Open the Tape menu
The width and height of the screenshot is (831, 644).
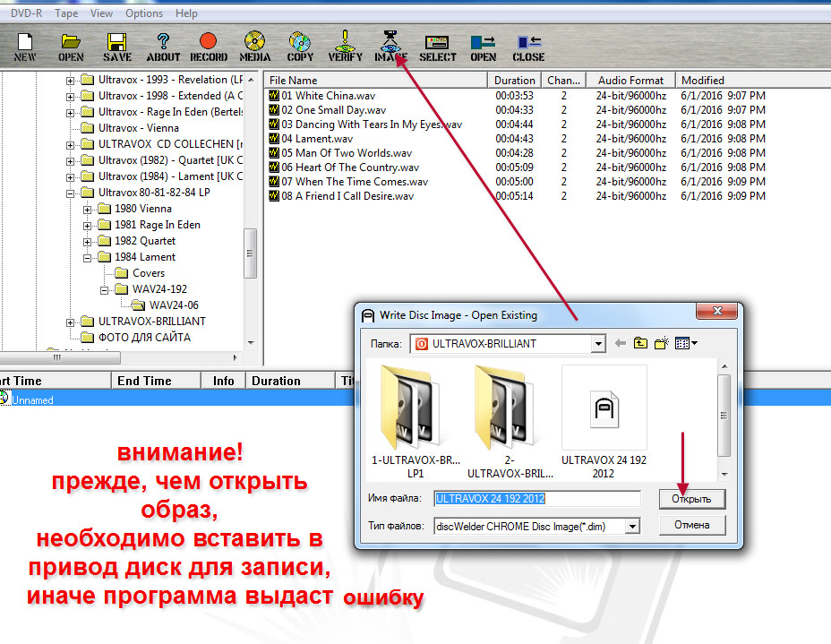[66, 13]
